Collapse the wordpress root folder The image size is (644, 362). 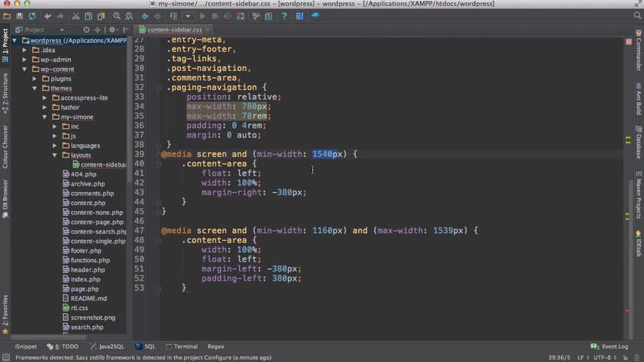[15, 40]
